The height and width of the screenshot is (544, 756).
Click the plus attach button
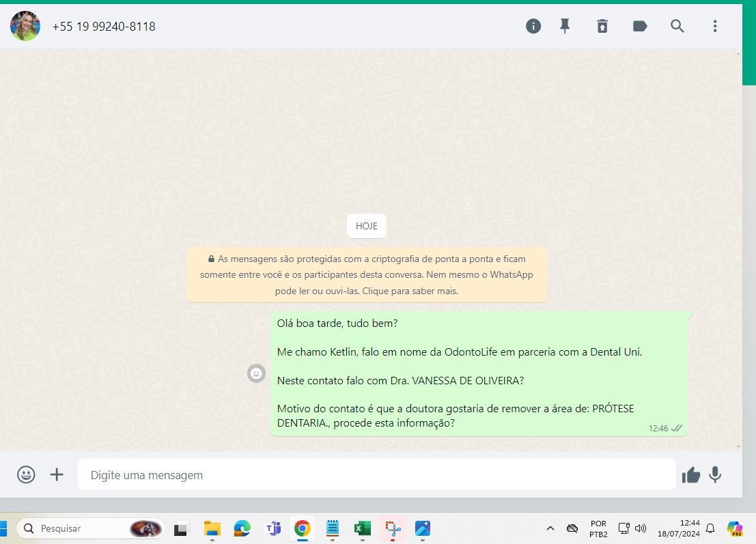[x=57, y=474]
